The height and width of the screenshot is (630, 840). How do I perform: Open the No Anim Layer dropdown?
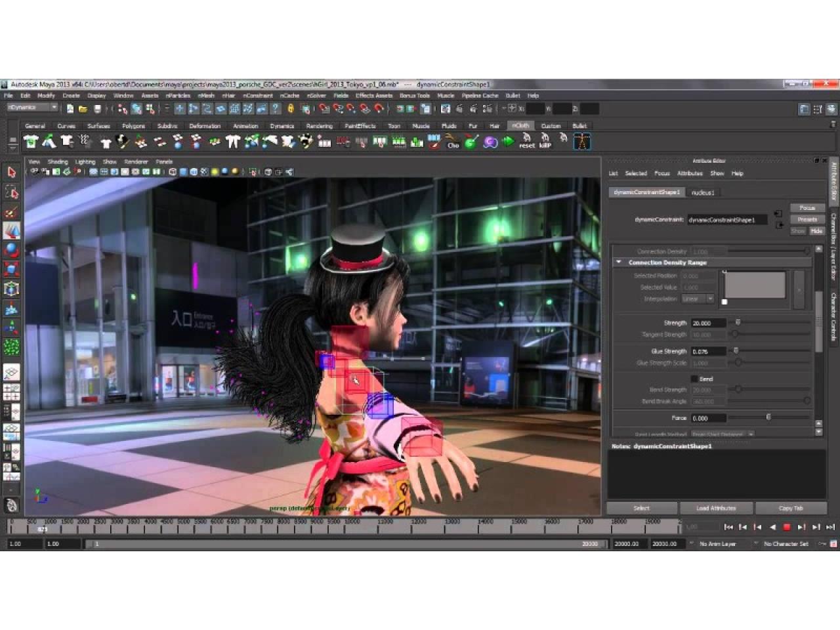pos(718,544)
